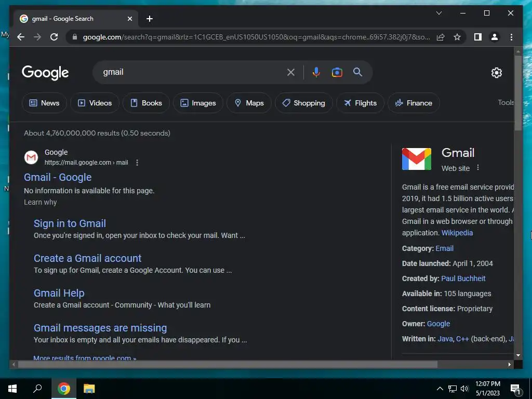Open Chrome profile avatar menu
Screen dimensions: 532x399
(495, 37)
